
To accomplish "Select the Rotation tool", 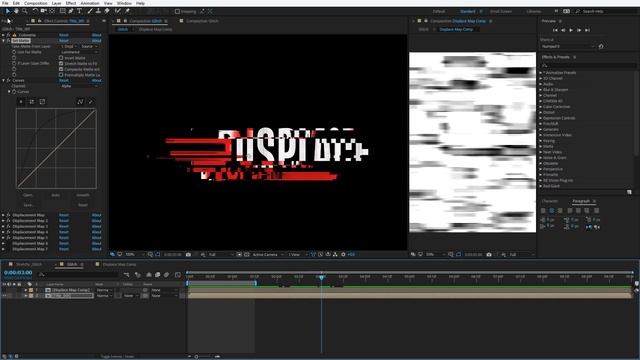I will 35,11.
